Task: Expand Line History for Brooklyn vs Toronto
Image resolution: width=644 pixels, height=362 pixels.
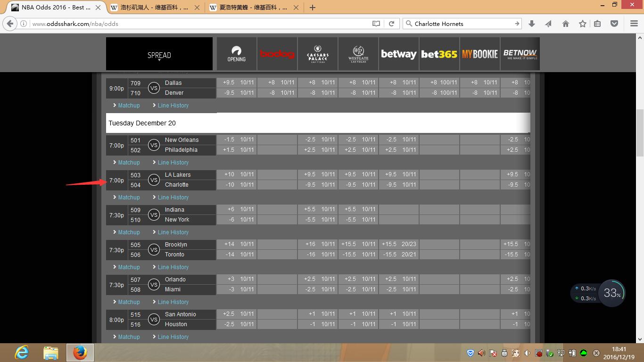Action: tap(173, 267)
